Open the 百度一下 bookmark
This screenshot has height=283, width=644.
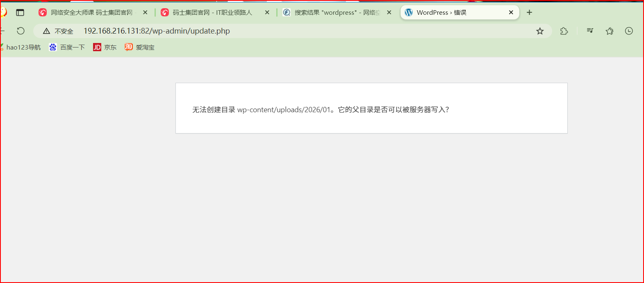coord(67,48)
